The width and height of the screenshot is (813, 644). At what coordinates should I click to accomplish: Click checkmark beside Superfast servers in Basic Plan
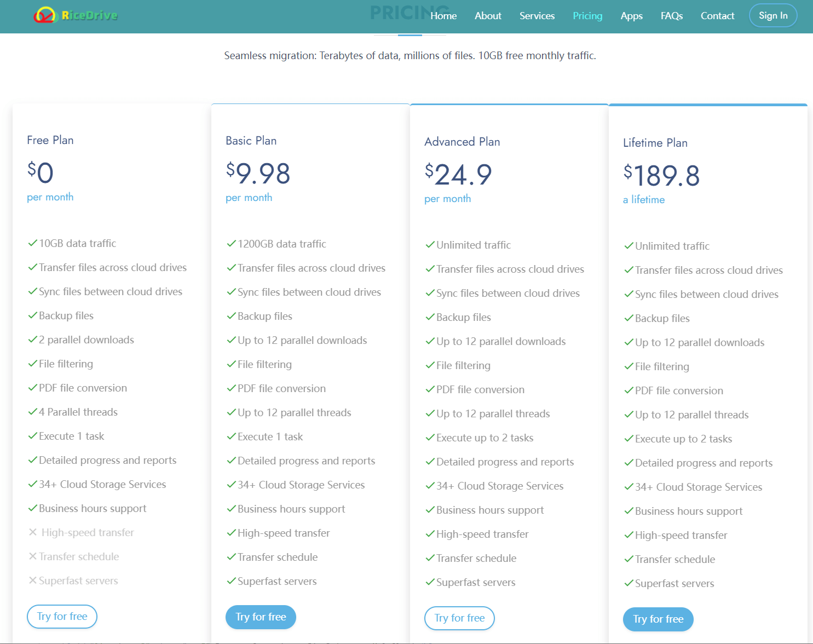tap(232, 581)
